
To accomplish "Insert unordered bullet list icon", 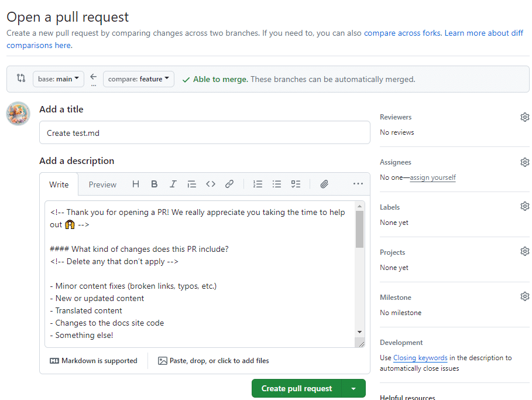I will point(276,184).
